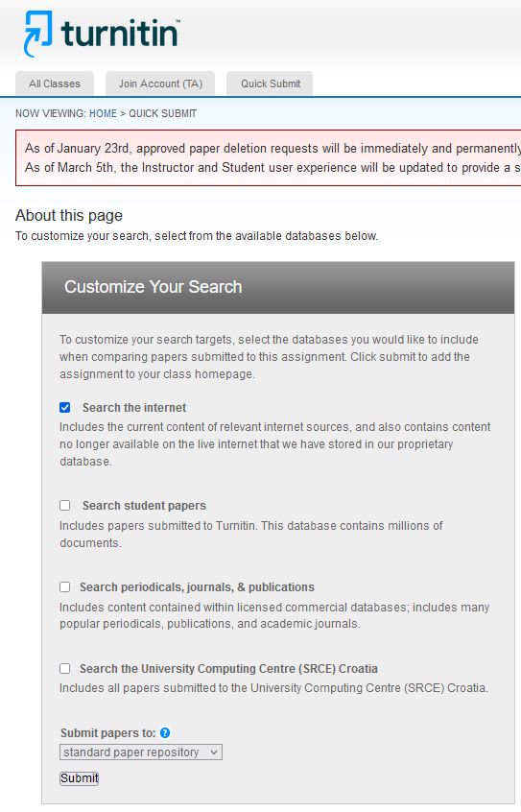The width and height of the screenshot is (521, 812).
Task: Click the repository dropdown arrow
Action: 213,752
